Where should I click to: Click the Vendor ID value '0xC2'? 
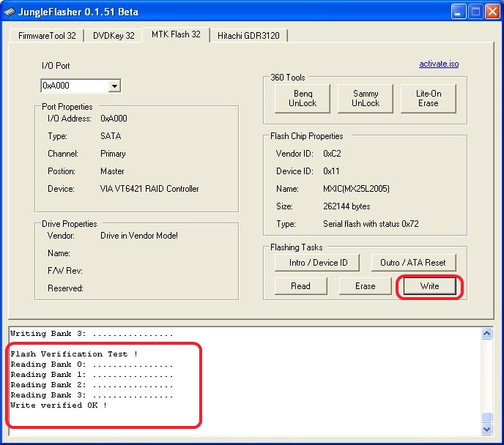(x=332, y=154)
